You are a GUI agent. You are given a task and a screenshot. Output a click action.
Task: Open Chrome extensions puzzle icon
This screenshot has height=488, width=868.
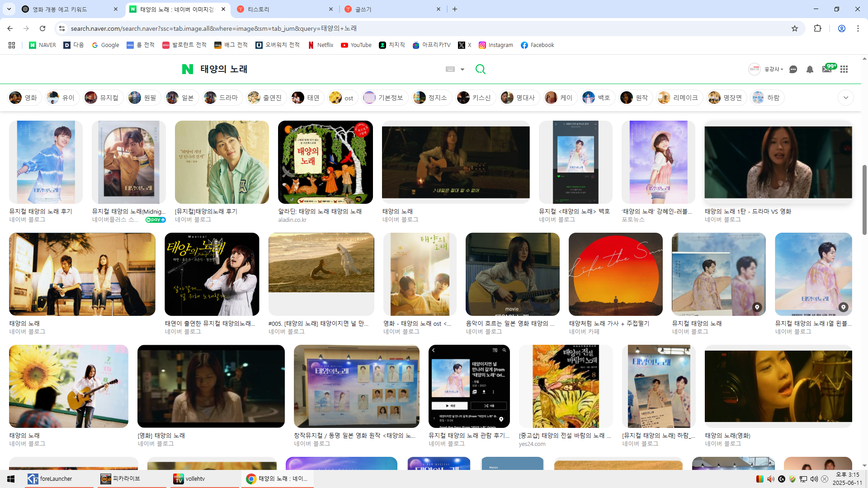(817, 28)
